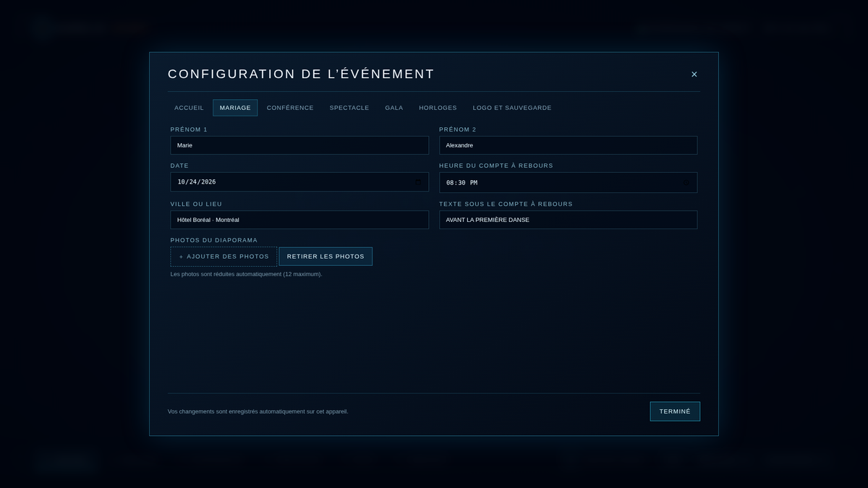Click the Prénom 1 field containing Marie
The height and width of the screenshot is (488, 868).
(299, 145)
